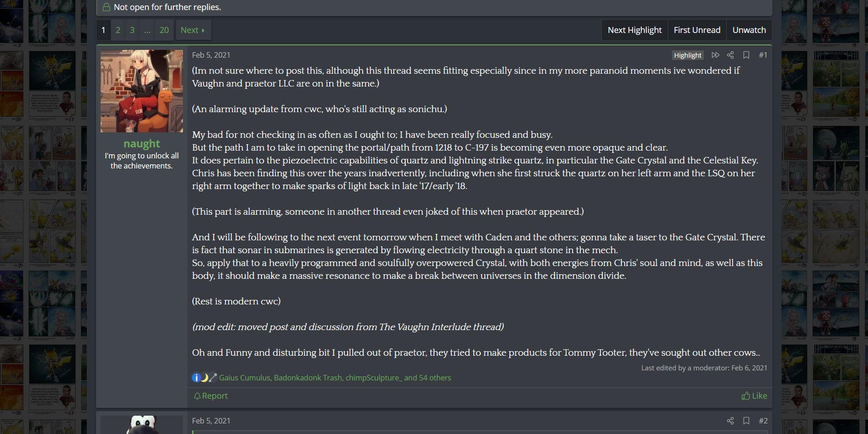Toggle Unwatch for this thread
The image size is (868, 434).
[749, 30]
